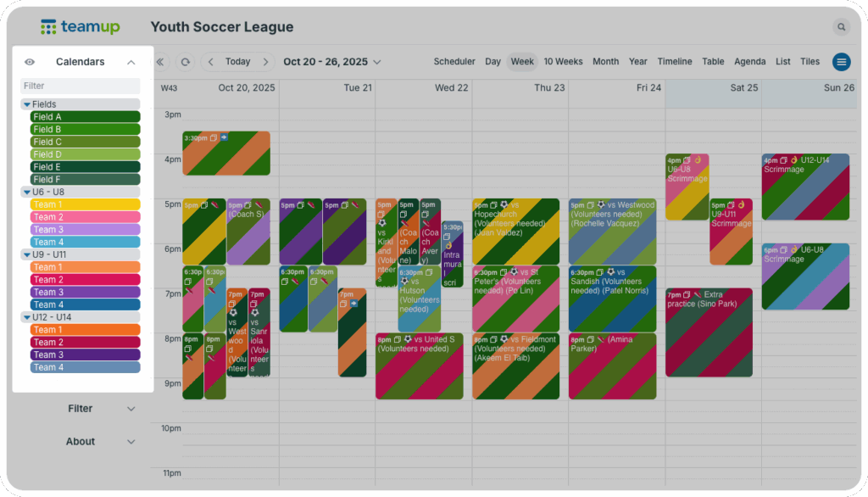Toggle all calendars visibility eye icon

click(x=30, y=62)
